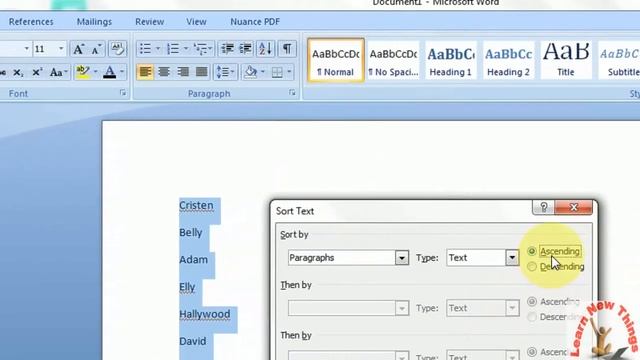
Task: Open the Change Case button
Action: [x=58, y=73]
